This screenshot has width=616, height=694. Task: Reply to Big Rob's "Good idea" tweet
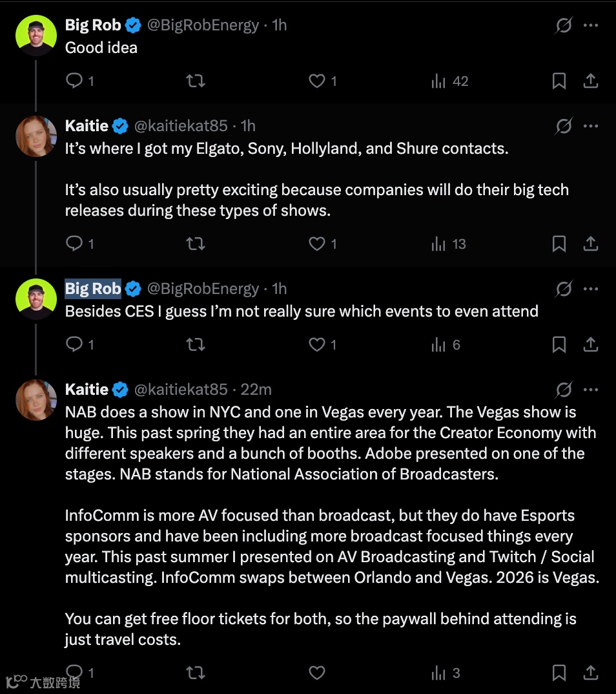click(x=75, y=81)
